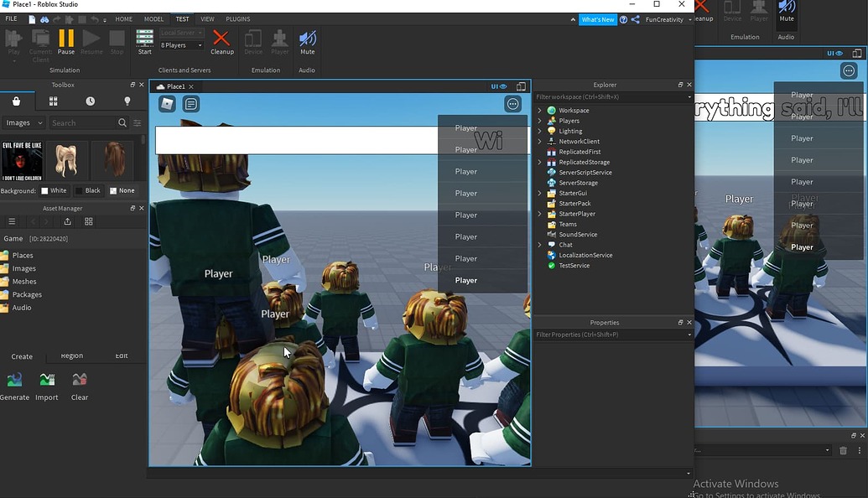Open the Toolbox marketplace bag tab
The height and width of the screenshot is (498, 868).
coord(17,101)
